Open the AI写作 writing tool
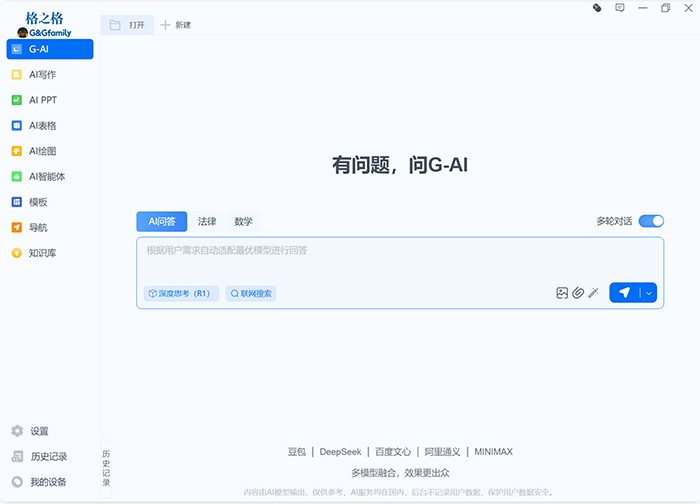The width and height of the screenshot is (700, 504). point(42,74)
